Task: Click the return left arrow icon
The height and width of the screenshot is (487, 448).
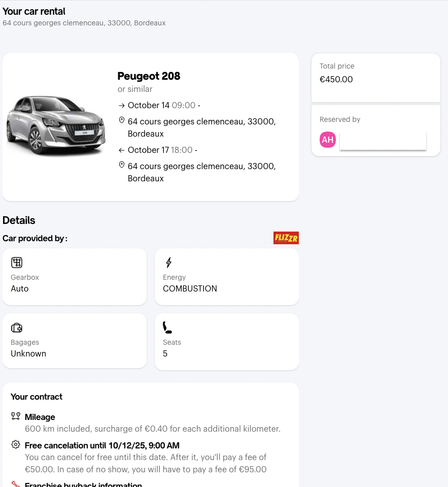Action: [121, 150]
